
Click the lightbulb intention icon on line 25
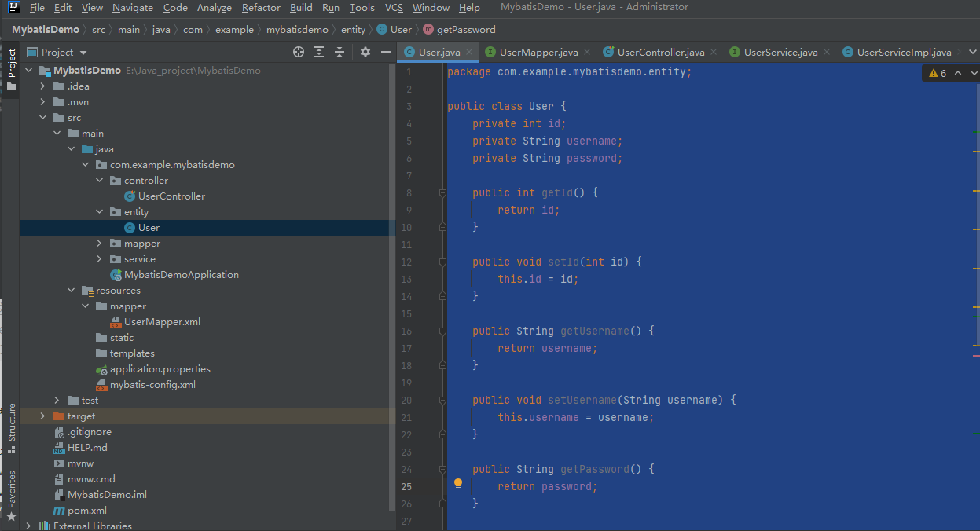tap(458, 483)
